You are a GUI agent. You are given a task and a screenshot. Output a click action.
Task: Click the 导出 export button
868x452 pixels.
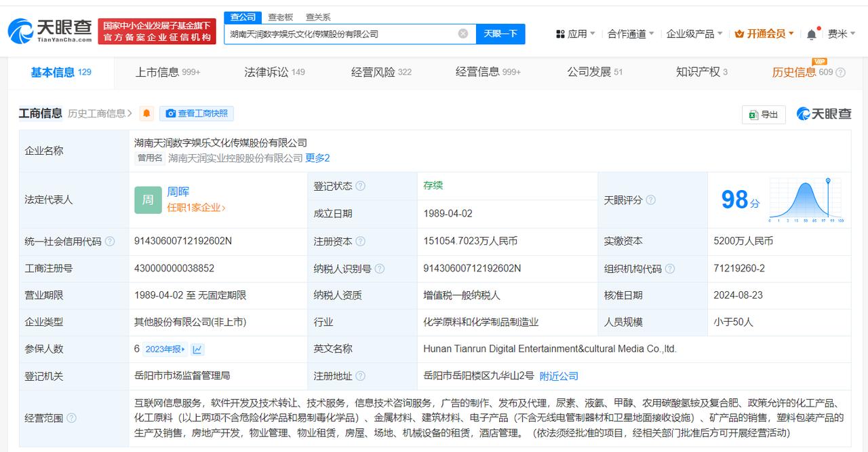coord(764,114)
